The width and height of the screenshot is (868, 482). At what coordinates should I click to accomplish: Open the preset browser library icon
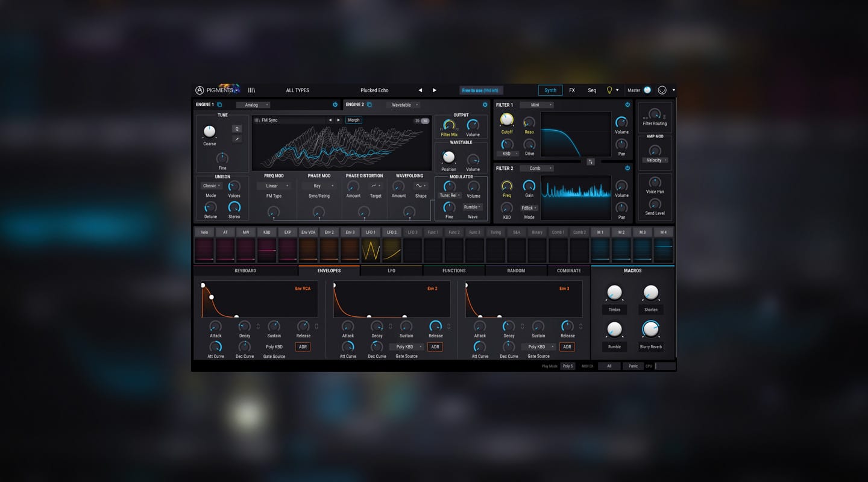pos(251,90)
